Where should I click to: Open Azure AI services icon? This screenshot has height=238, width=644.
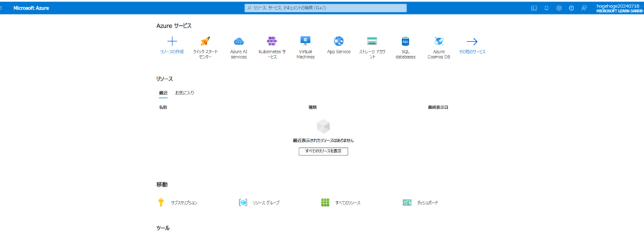pyautogui.click(x=238, y=41)
